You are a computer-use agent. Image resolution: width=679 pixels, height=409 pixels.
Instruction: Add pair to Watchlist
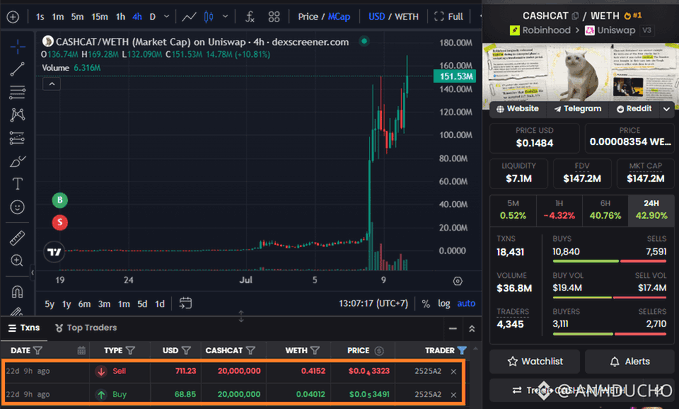[x=535, y=362]
